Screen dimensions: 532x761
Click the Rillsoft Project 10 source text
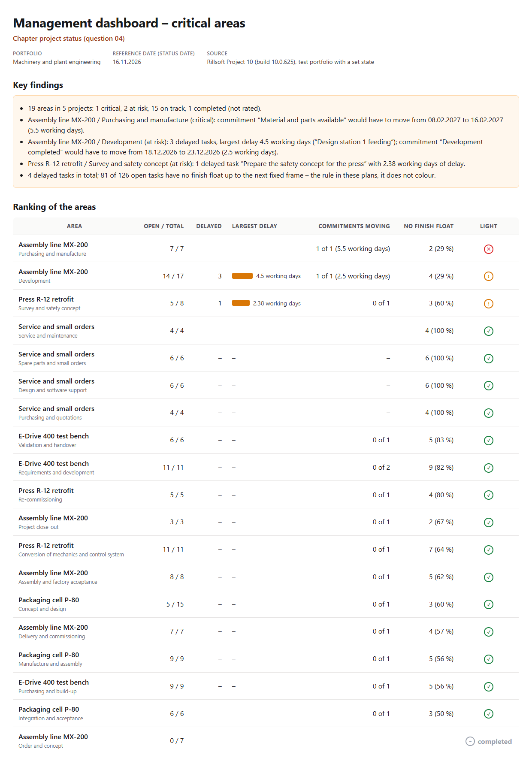pyautogui.click(x=290, y=62)
